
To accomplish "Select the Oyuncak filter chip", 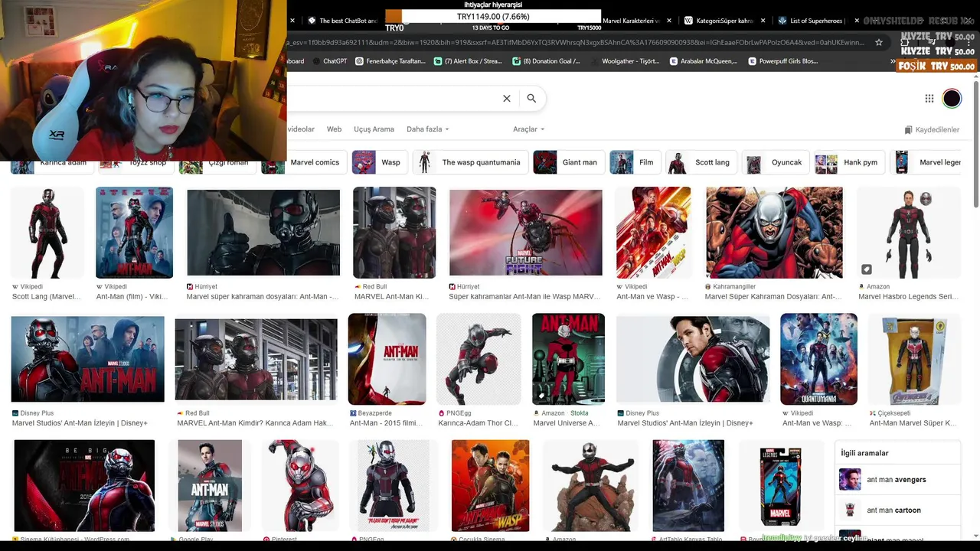I will [775, 162].
